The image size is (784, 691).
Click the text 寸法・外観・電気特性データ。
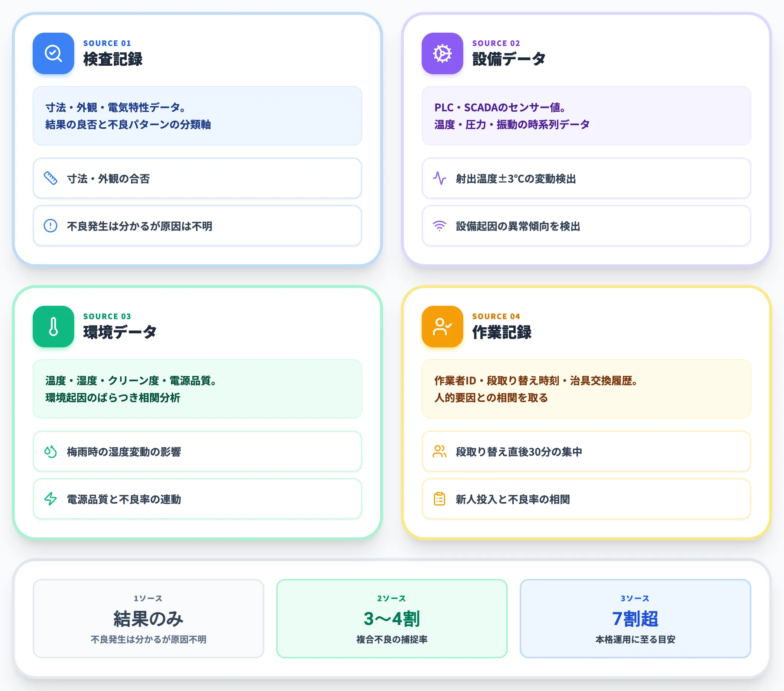[x=116, y=107]
